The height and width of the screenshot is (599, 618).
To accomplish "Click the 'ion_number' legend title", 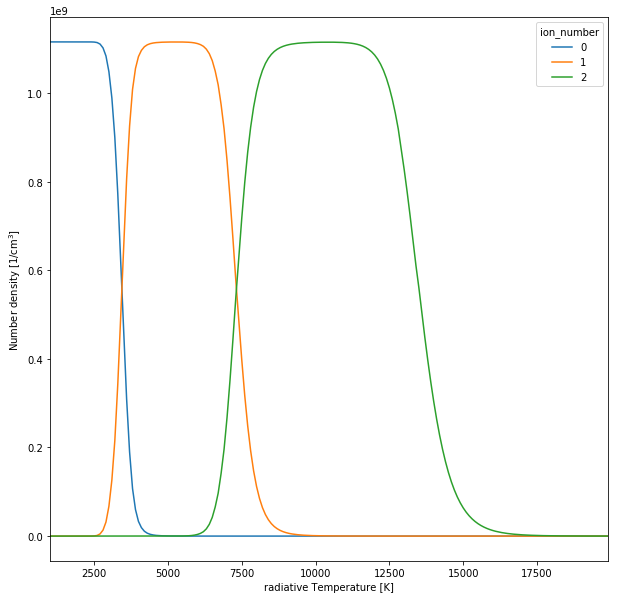I will click(x=568, y=32).
